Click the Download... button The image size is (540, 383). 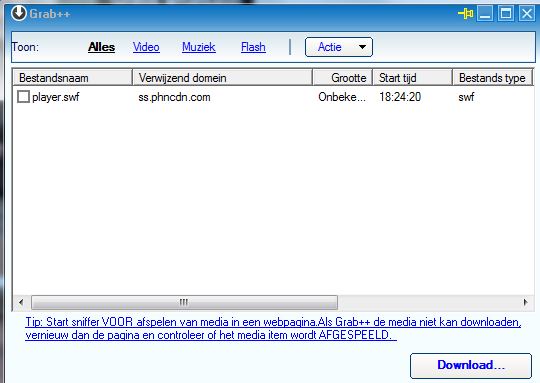coord(471,365)
